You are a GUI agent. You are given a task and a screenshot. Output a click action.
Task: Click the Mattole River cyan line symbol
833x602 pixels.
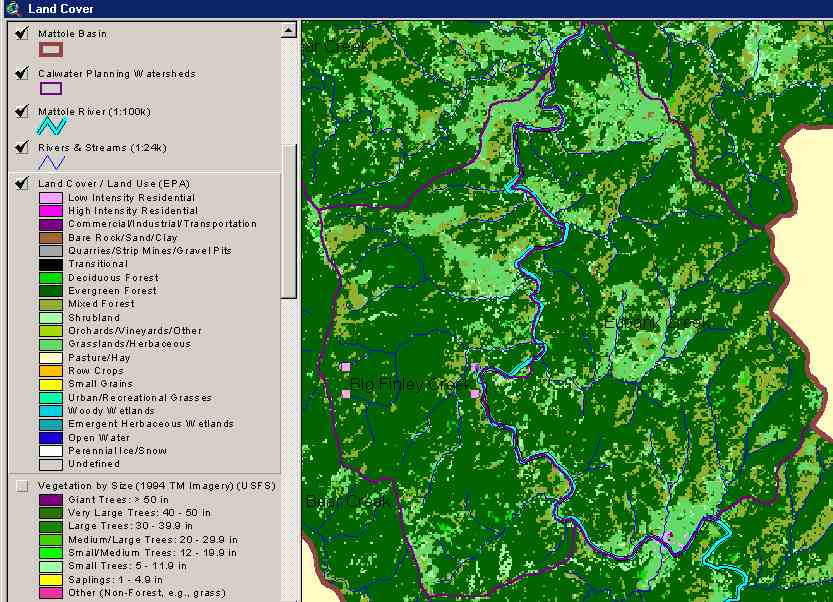51,126
